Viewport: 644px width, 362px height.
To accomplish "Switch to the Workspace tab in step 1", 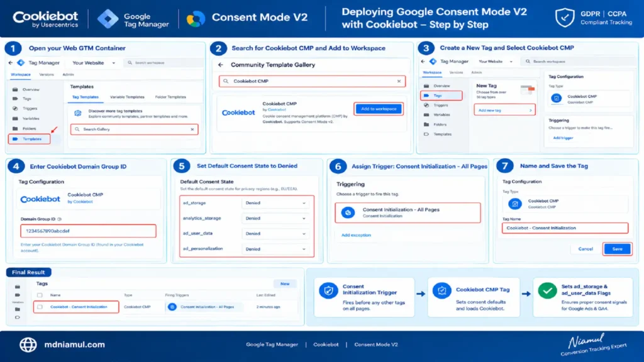I will click(21, 75).
